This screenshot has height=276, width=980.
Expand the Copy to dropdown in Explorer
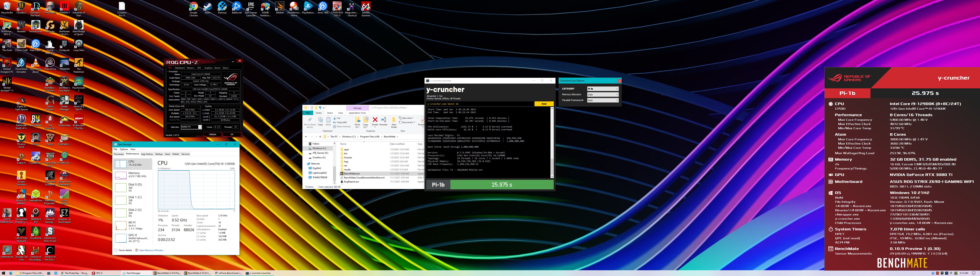coord(366,122)
